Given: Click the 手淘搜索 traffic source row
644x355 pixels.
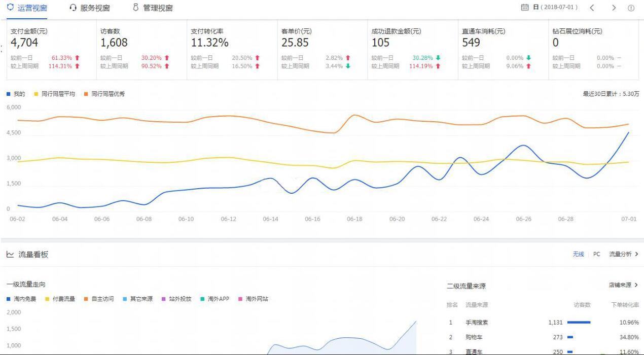Looking at the screenshot, I should tap(543, 323).
